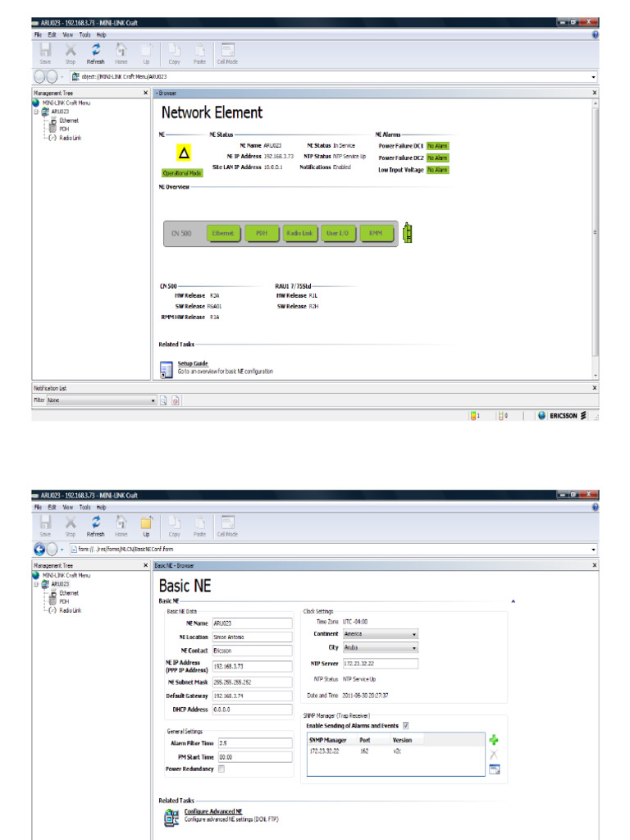Select SNMP manager row 172.23.32.22
Image resolution: width=630 pixels, height=840 pixels.
tap(395, 751)
